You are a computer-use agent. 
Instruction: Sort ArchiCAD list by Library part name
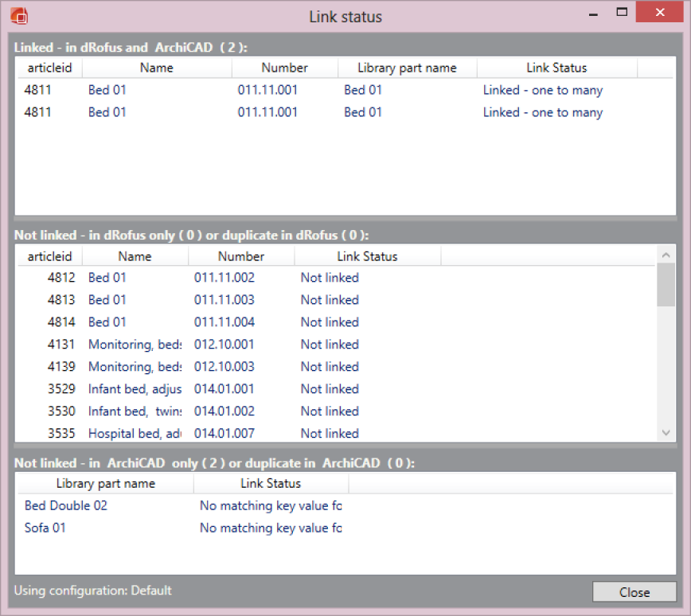click(105, 483)
